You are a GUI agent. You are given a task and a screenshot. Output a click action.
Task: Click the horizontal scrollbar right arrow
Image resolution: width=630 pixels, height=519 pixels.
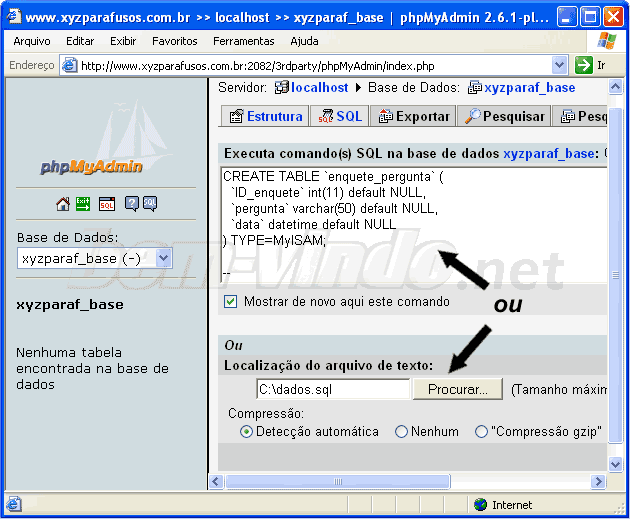[598, 481]
